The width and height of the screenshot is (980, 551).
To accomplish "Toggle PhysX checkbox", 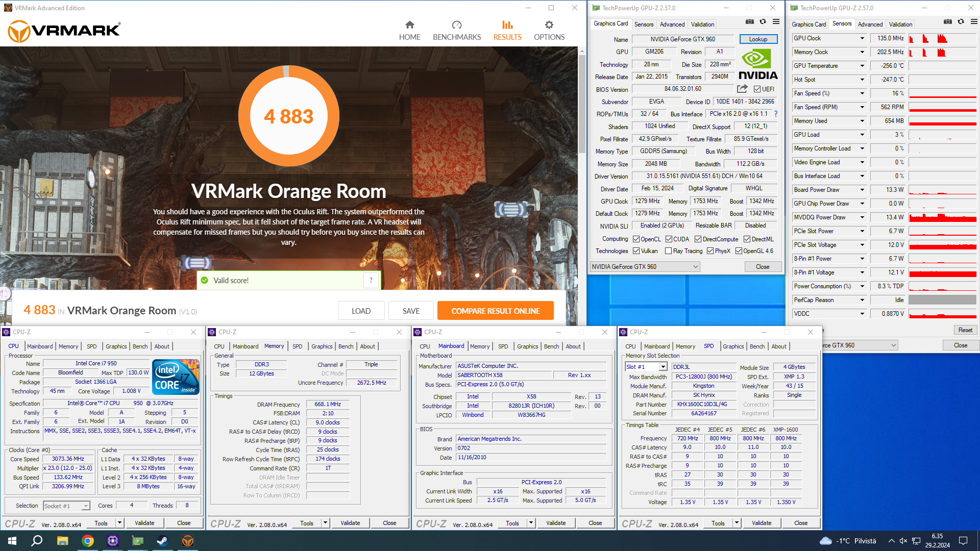I will click(x=710, y=251).
